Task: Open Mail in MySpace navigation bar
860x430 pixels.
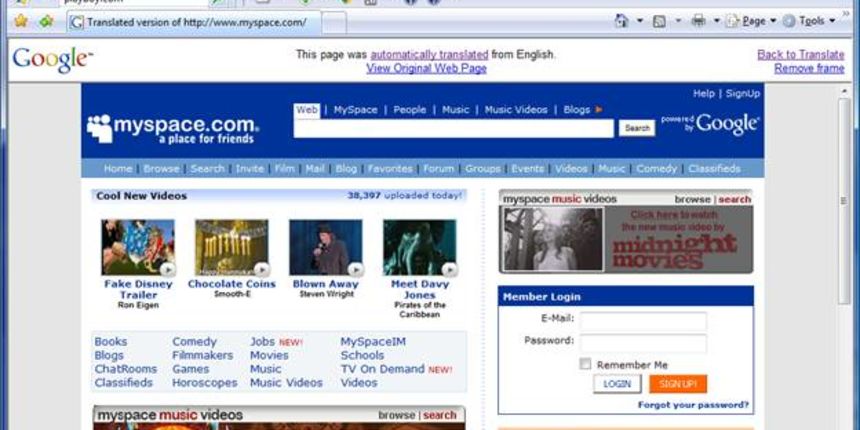Action: coord(315,168)
